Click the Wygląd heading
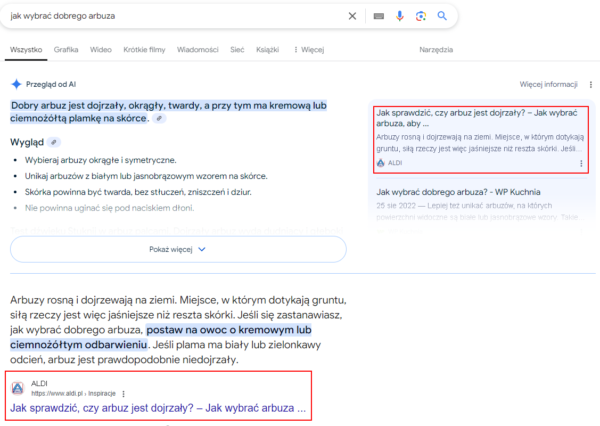600x426 pixels. (27, 142)
